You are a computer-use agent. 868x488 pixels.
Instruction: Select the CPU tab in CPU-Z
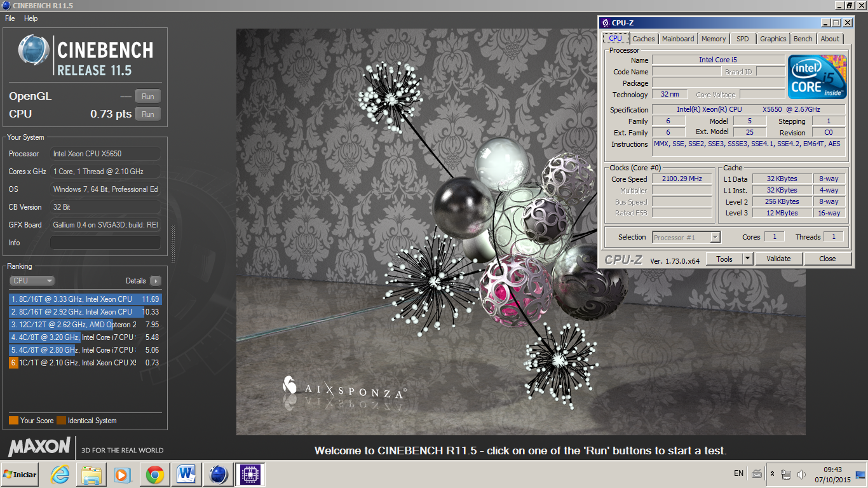(616, 38)
